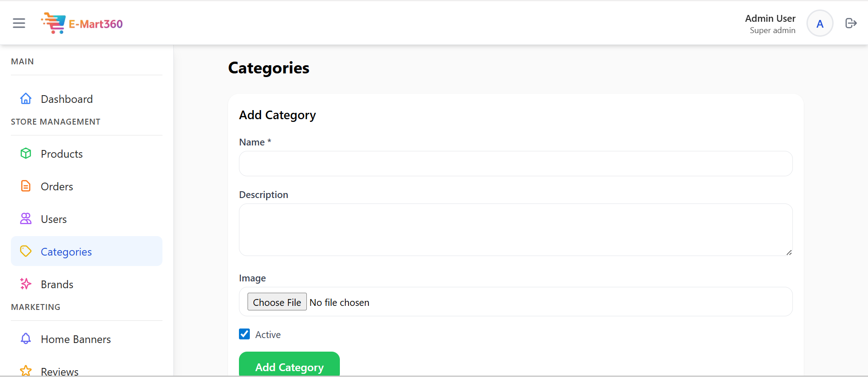Viewport: 868px width, 377px height.
Task: Click the Brands sparkle icon
Action: pos(26,284)
